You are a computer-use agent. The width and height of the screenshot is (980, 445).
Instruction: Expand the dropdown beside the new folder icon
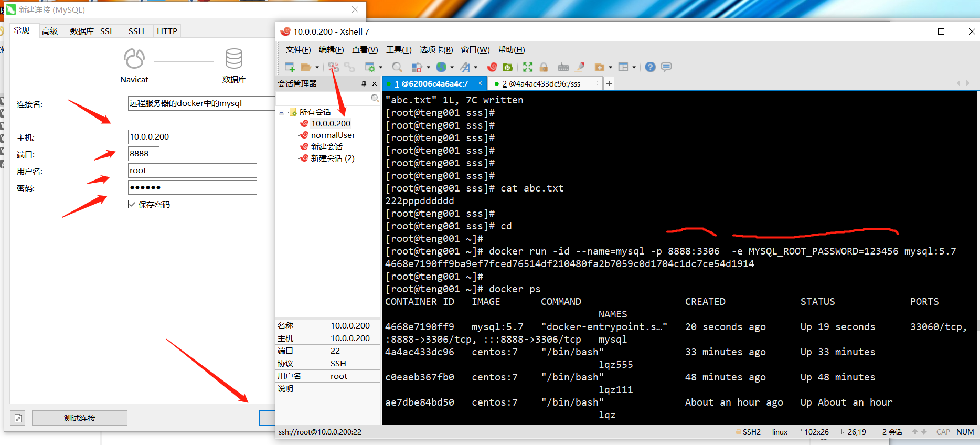tap(611, 67)
